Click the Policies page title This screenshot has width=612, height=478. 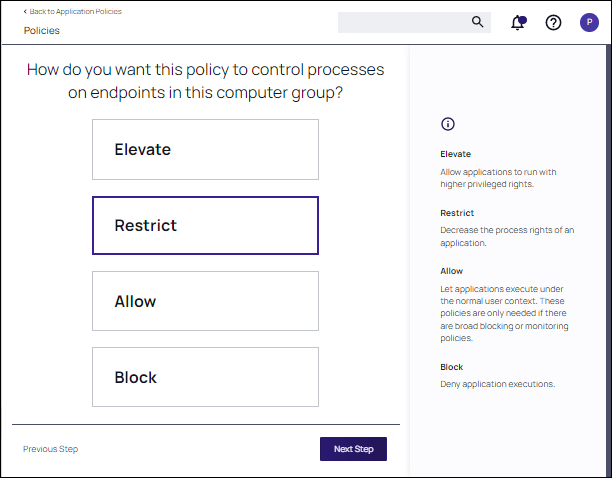(42, 30)
